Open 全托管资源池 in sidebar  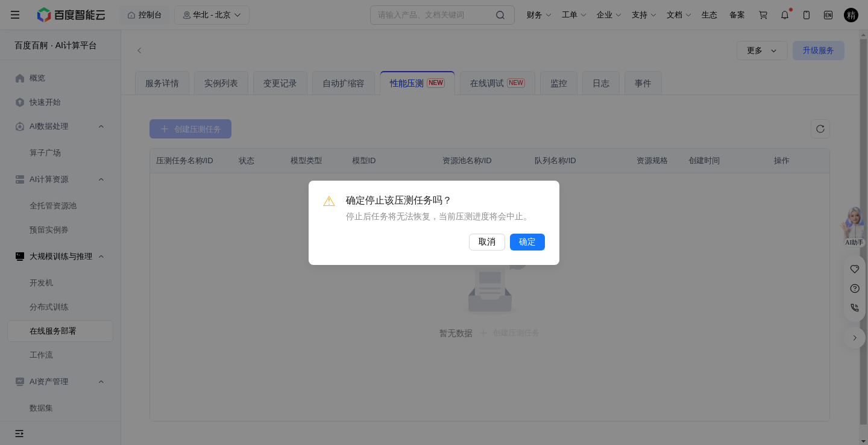[x=53, y=206]
